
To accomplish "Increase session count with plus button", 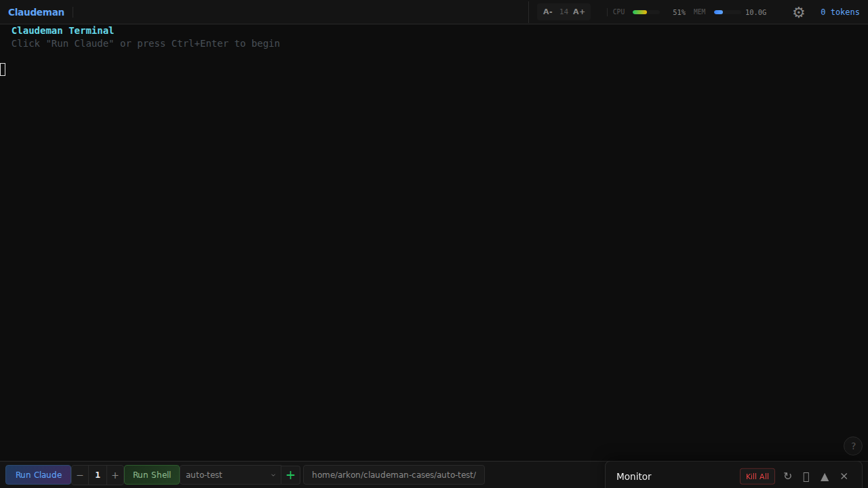I will point(115,475).
